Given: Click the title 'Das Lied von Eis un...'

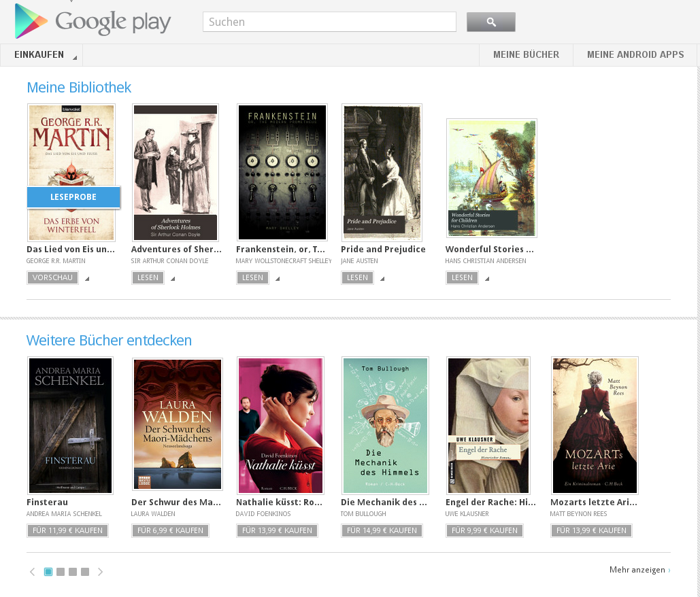Looking at the screenshot, I should (x=71, y=250).
